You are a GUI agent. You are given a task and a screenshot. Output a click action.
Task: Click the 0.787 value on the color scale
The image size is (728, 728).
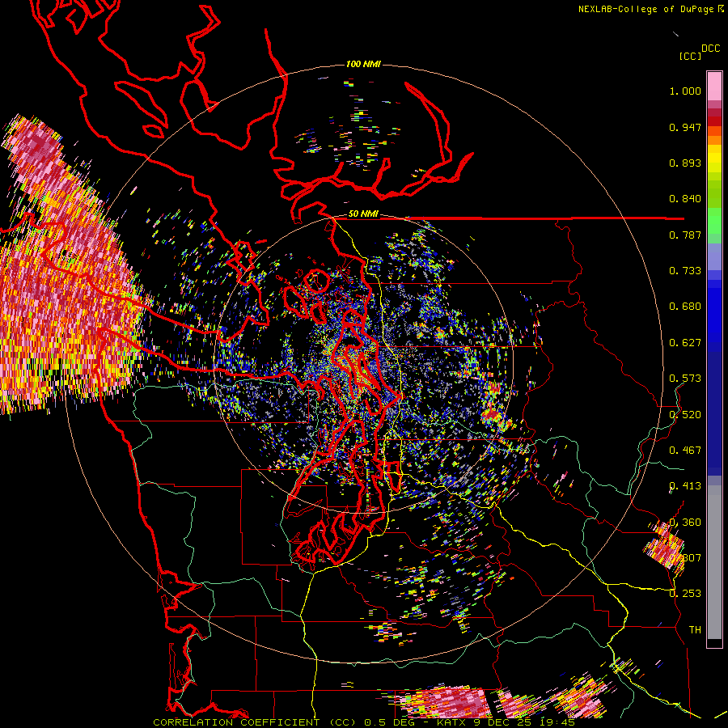[x=685, y=235]
